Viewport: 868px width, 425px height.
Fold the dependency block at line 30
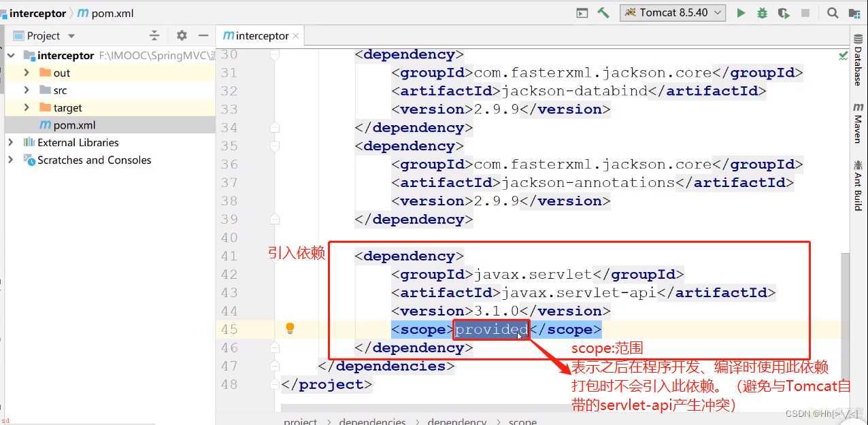pos(274,54)
